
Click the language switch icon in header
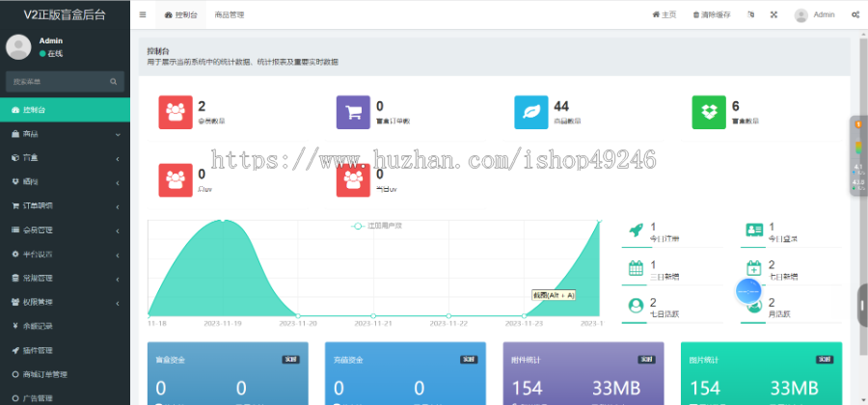point(750,14)
